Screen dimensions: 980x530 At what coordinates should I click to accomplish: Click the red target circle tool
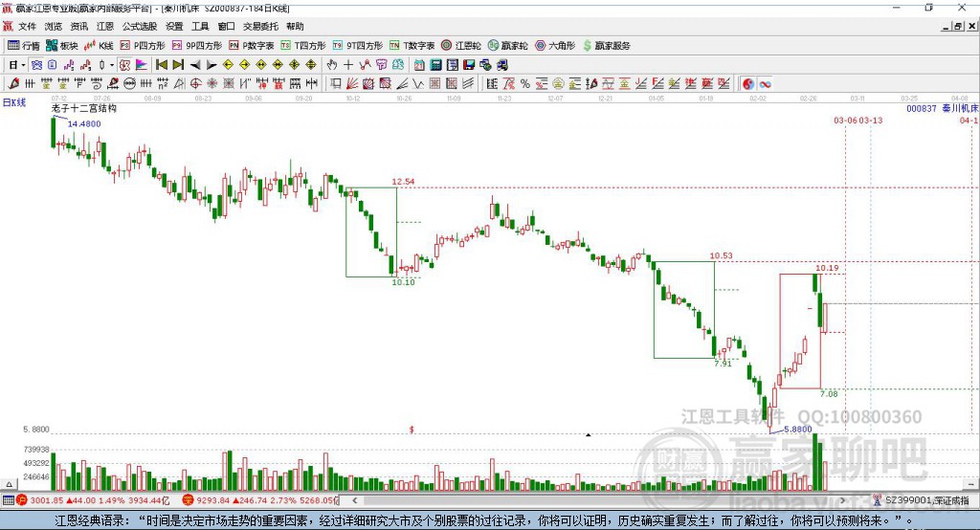tap(195, 83)
